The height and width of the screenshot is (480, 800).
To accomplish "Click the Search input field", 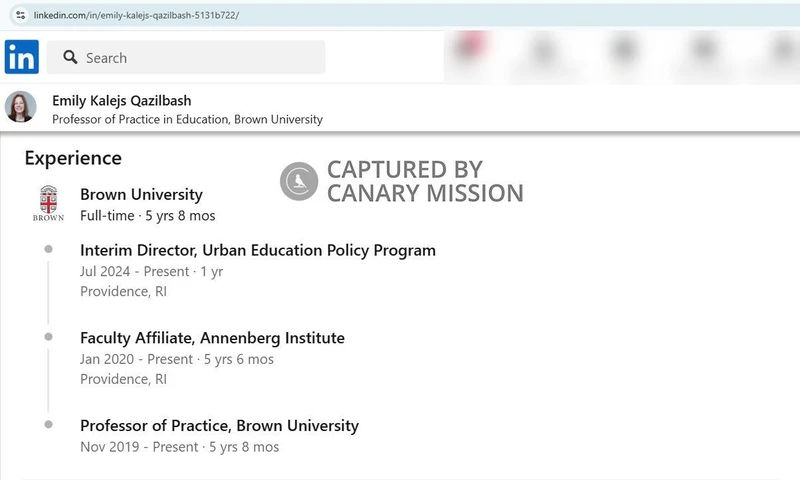I will (x=186, y=58).
